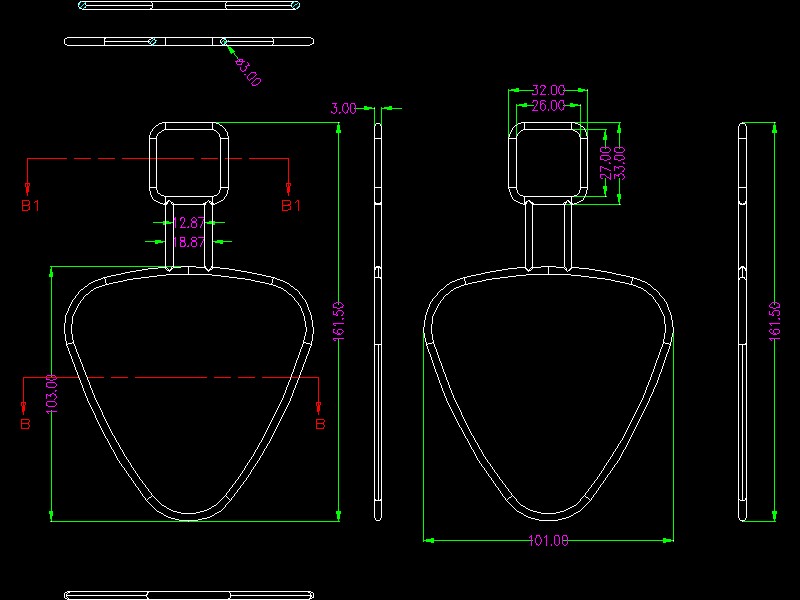
Task: Select the right B section label
Action: click(x=320, y=424)
